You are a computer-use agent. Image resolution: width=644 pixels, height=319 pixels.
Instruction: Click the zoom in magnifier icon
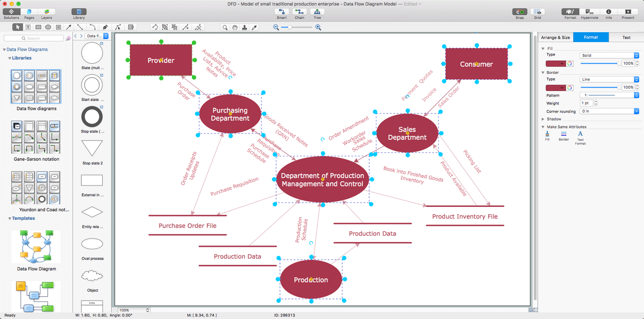(x=318, y=27)
